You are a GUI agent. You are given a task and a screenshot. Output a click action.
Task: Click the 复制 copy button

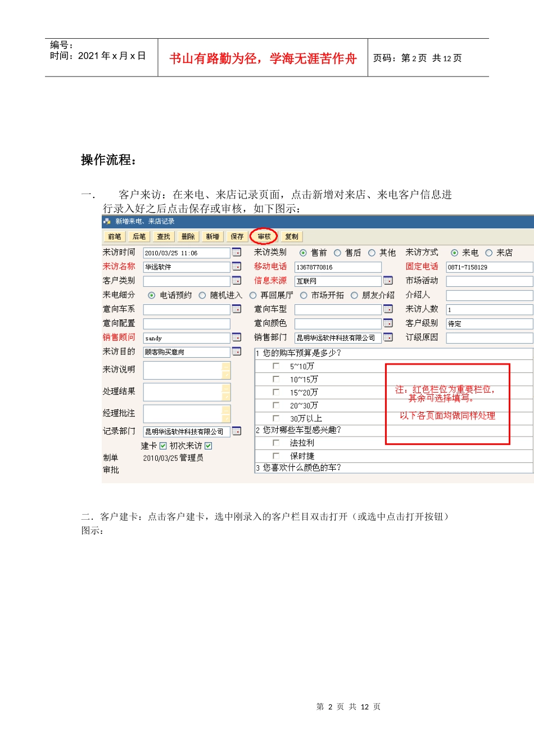tap(292, 237)
